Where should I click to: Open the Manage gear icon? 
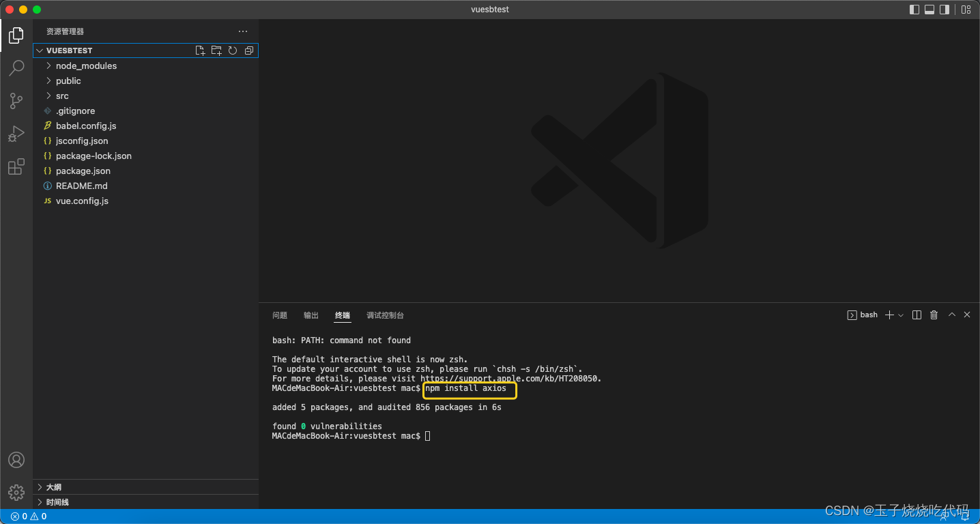[16, 492]
